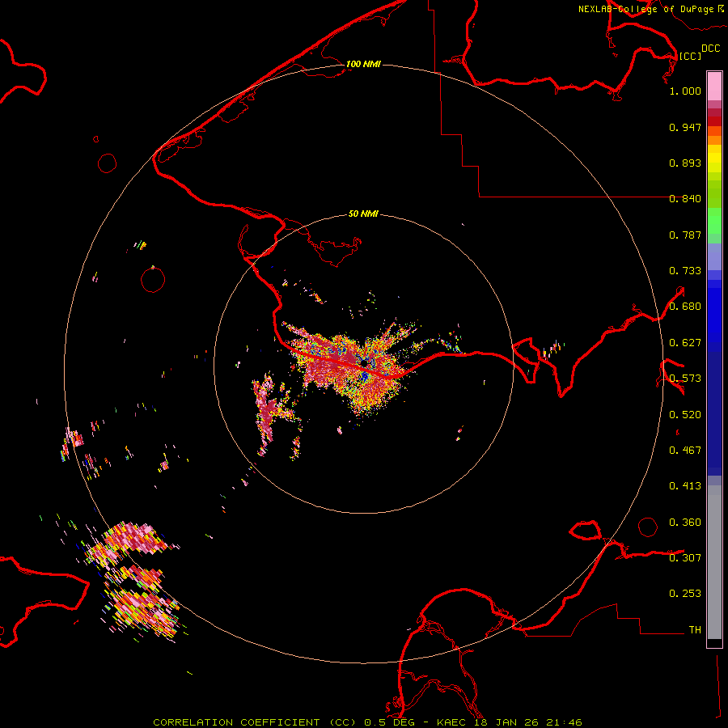Pick the green color bar segment near 0.787
The image size is (728, 728).
(714, 226)
